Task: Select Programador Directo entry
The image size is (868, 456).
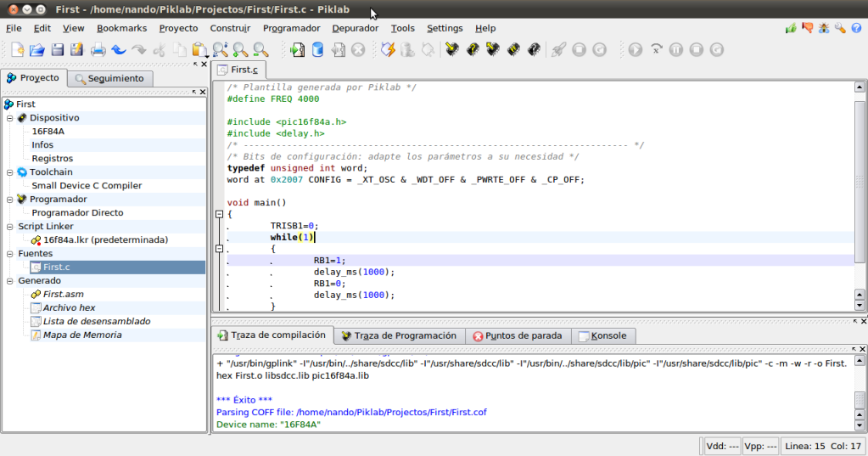Action: 77,213
